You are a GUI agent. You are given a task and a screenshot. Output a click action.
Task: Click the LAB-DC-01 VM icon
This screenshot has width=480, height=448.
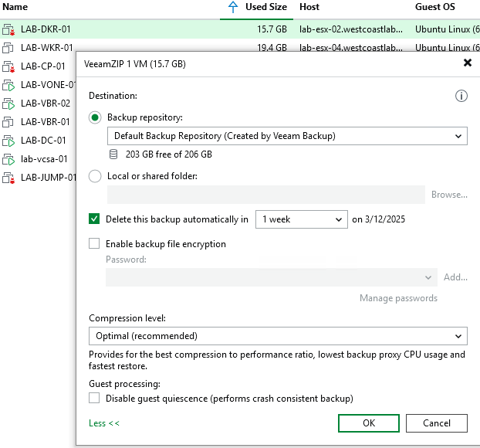[x=8, y=141]
